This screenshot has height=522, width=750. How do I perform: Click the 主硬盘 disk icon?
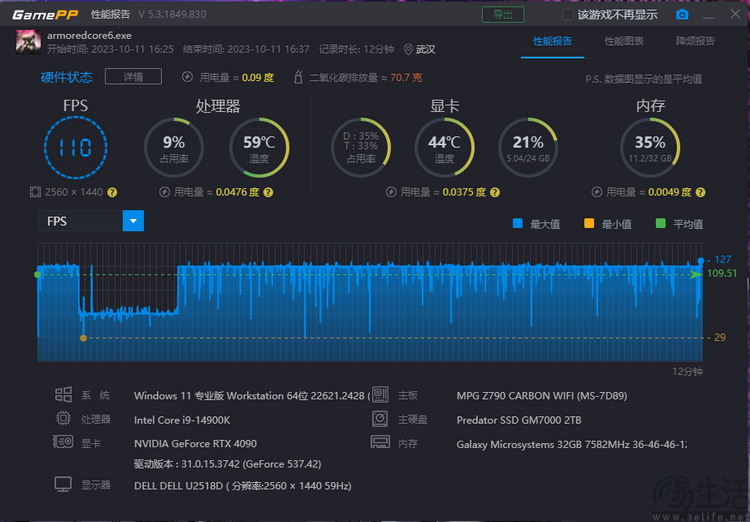(380, 419)
